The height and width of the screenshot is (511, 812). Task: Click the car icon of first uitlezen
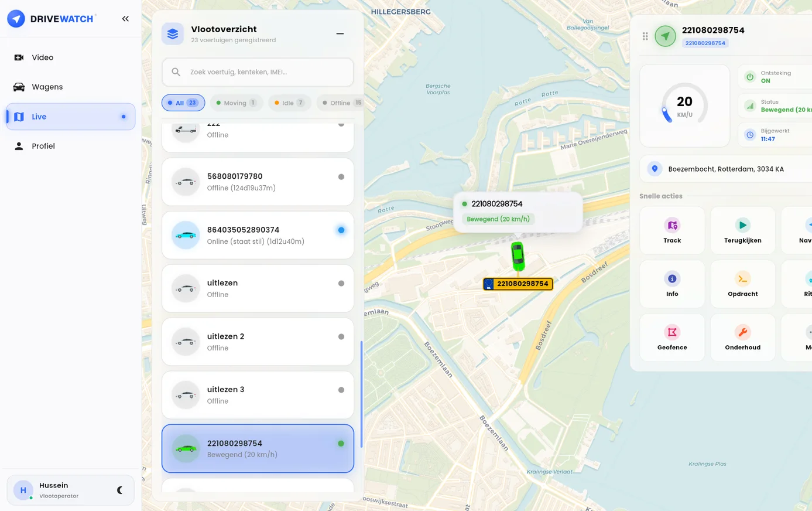point(186,288)
